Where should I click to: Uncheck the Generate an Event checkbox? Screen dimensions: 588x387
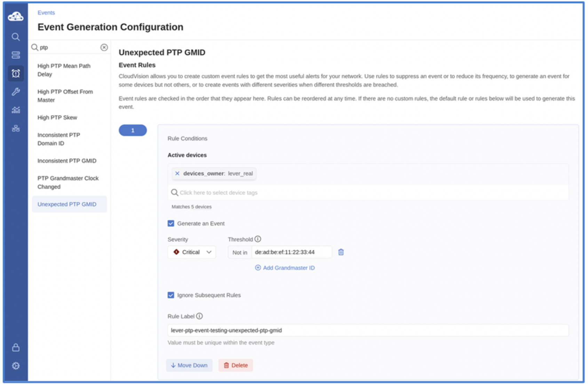tap(171, 223)
